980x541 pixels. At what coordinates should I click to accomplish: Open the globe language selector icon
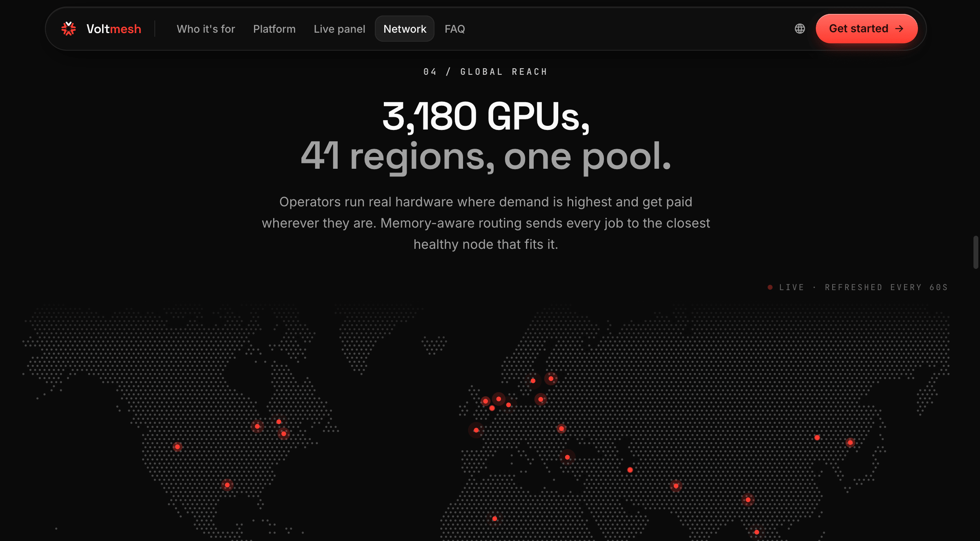(x=800, y=29)
